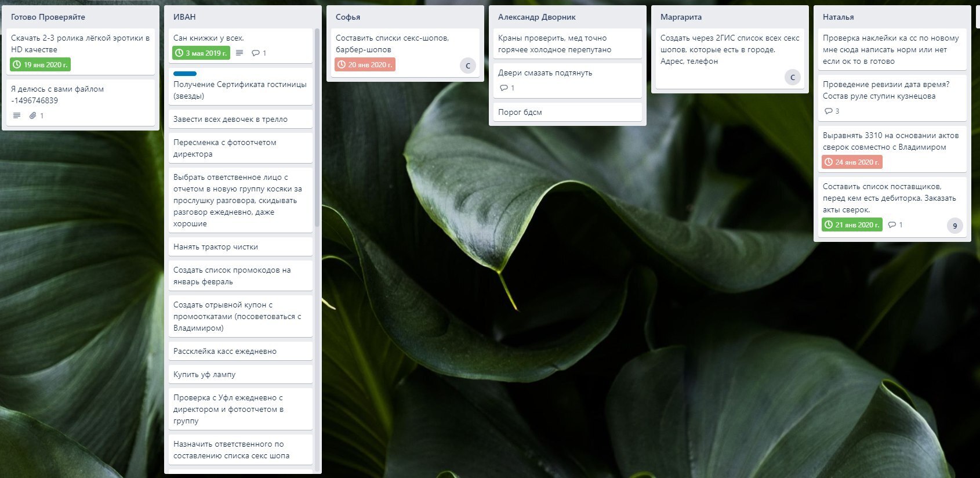
Task: Click member avatar 'C' on Маргарита's card
Action: pos(793,77)
